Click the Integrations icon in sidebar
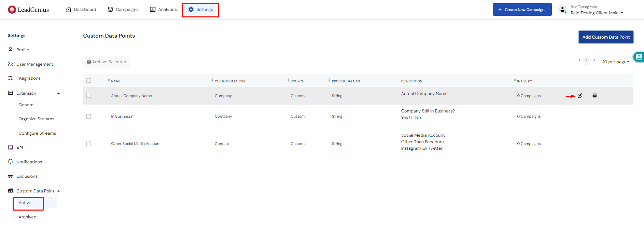 11,78
